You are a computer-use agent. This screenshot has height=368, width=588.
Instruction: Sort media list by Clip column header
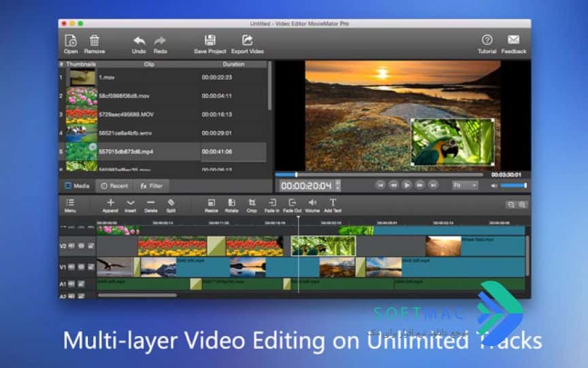click(149, 64)
